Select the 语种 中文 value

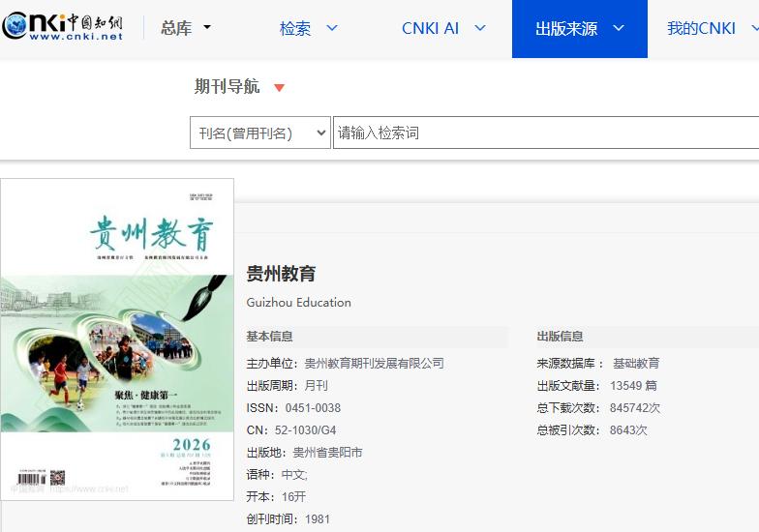pyautogui.click(x=294, y=474)
